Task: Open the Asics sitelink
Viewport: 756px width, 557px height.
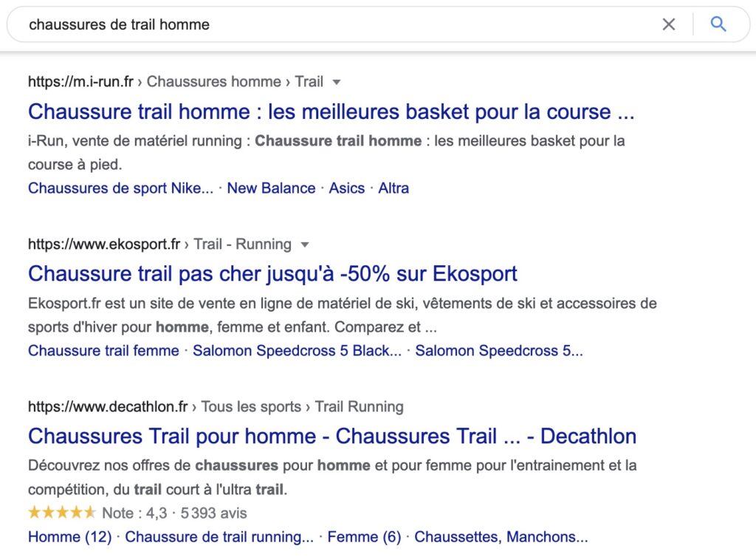Action: click(347, 188)
